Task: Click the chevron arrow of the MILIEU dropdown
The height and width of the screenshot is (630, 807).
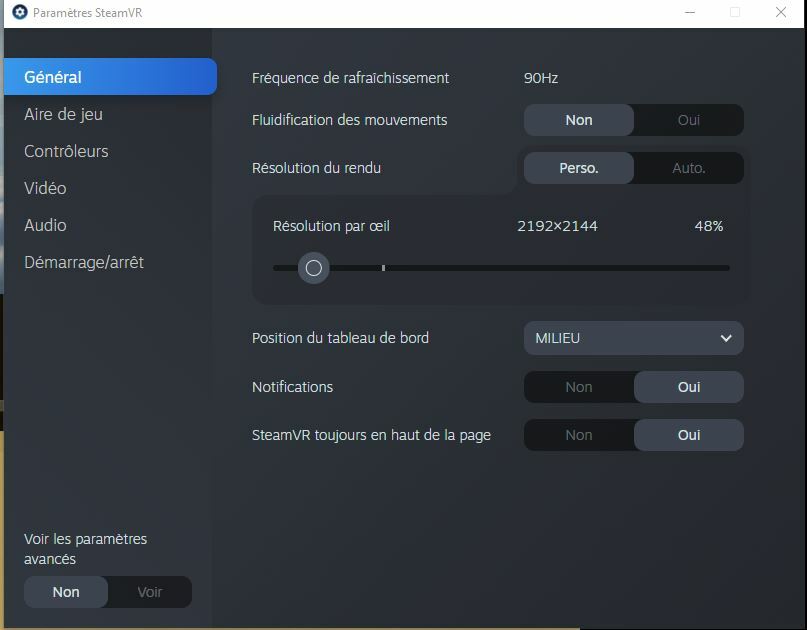Action: (x=726, y=338)
